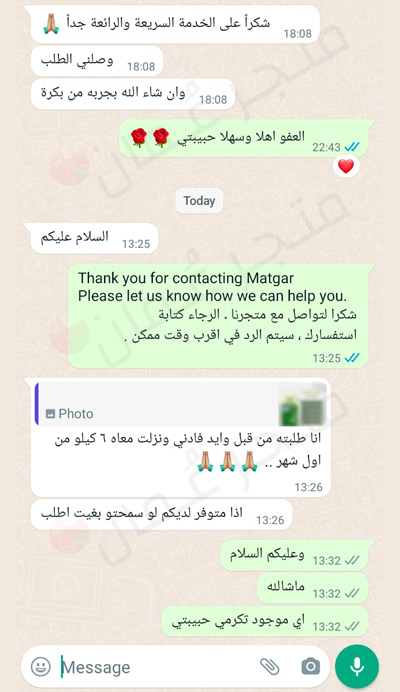
Task: Select the 'Thank you for contacting Matgar' message
Action: (x=218, y=316)
